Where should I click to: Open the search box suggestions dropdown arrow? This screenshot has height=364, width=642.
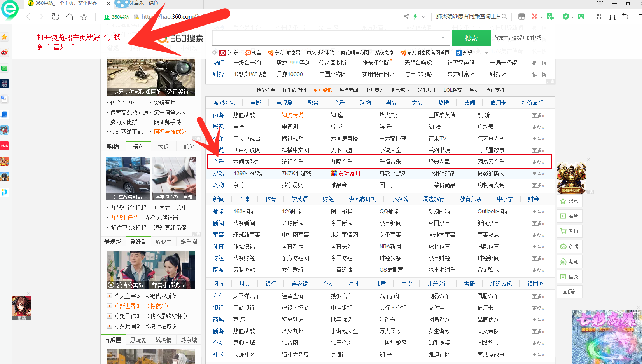(443, 38)
